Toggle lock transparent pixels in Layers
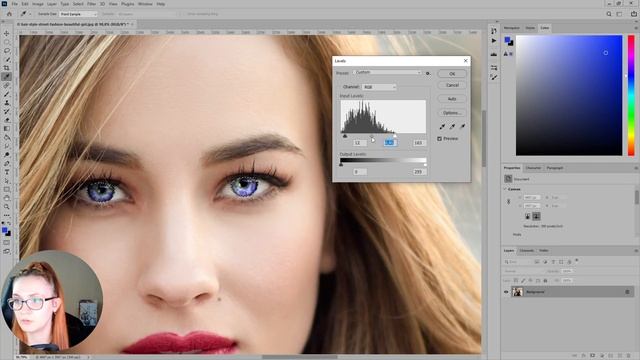This screenshot has width=640, height=360. tap(516, 281)
